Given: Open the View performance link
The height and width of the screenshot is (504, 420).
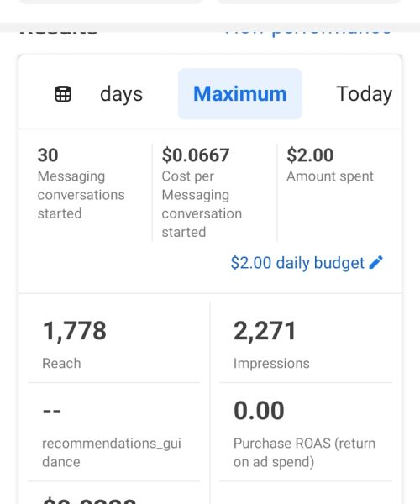Looking at the screenshot, I should [x=307, y=30].
